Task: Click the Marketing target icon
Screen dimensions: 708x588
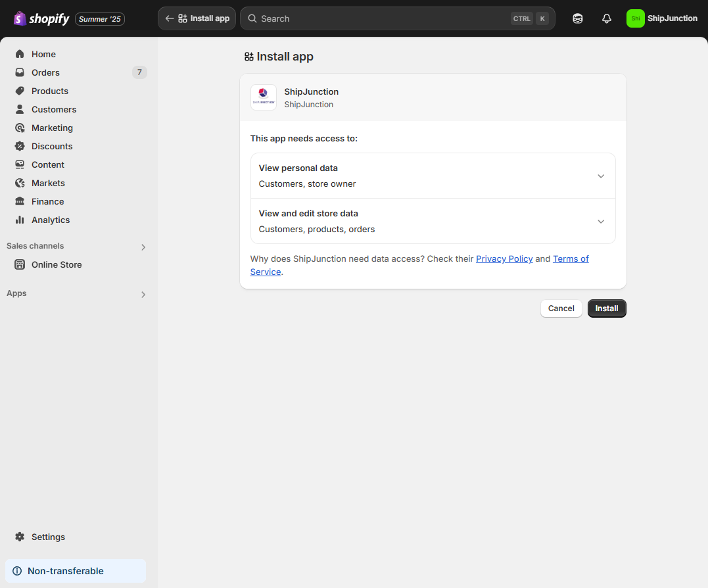Action: 20,128
